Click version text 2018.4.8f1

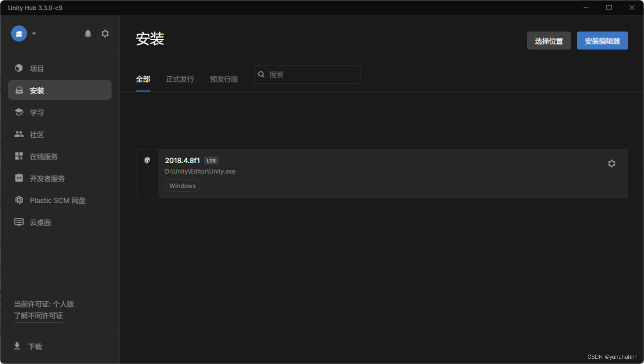(x=182, y=160)
